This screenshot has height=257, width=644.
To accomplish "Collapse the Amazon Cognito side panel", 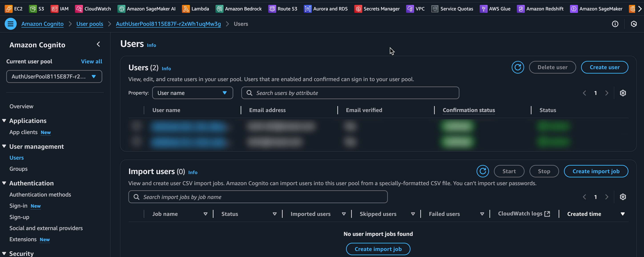I will click(98, 44).
